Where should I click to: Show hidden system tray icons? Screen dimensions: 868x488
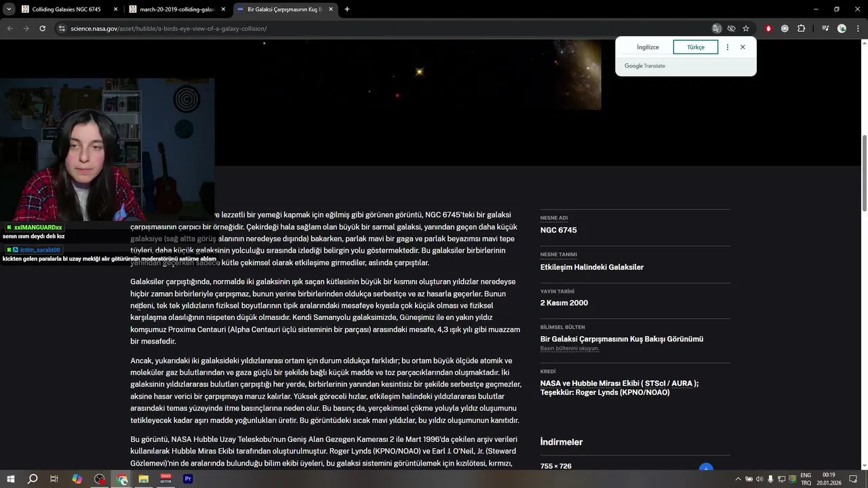738,479
